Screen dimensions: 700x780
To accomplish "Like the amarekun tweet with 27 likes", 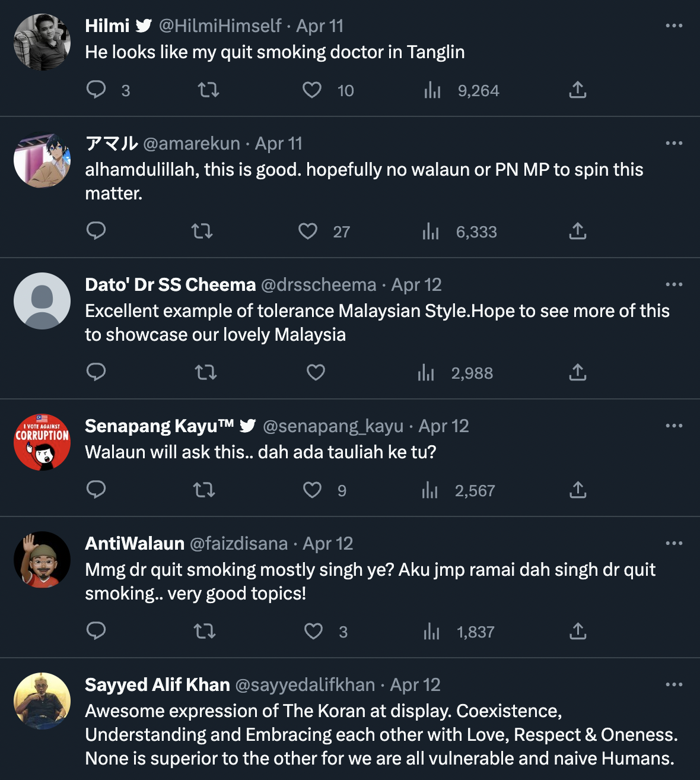I will coord(308,231).
